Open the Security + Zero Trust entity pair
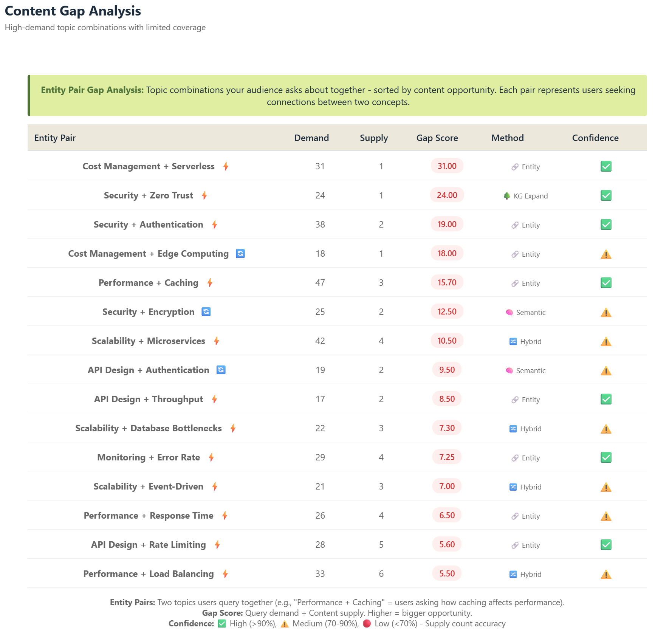Screen dimensions: 672x643 point(148,195)
